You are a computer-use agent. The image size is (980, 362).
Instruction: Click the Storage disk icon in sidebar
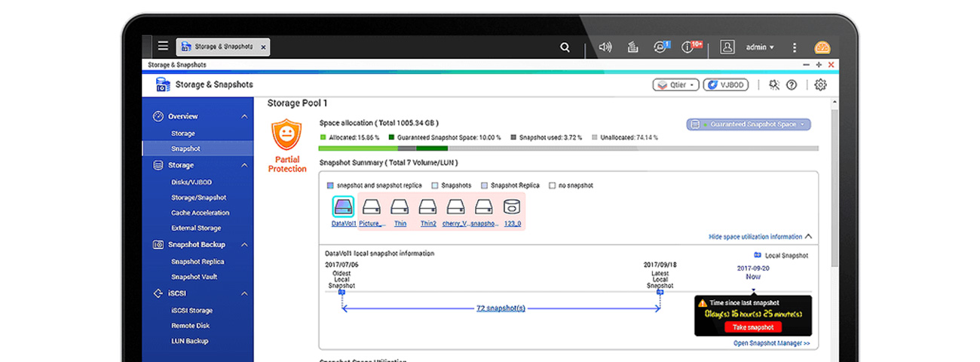pos(158,165)
